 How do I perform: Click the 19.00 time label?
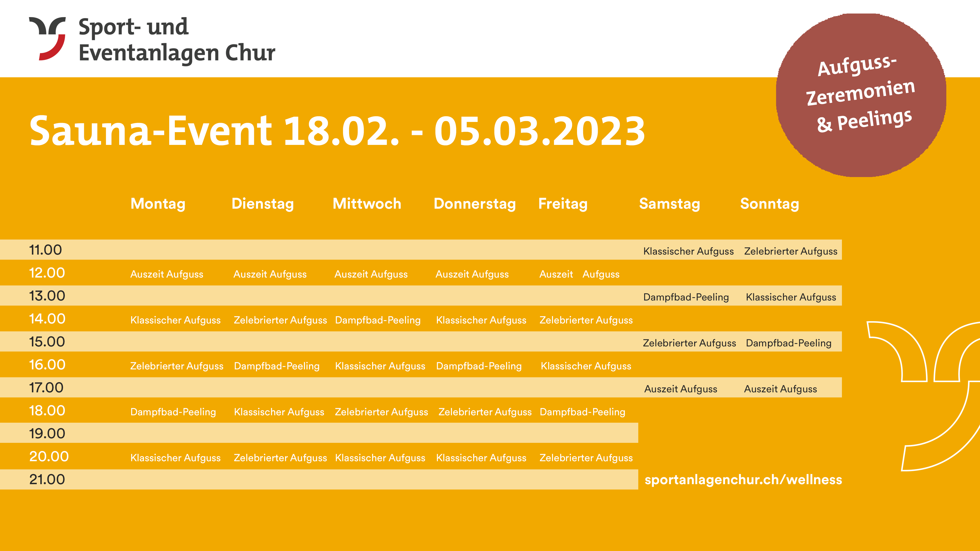pos(47,433)
